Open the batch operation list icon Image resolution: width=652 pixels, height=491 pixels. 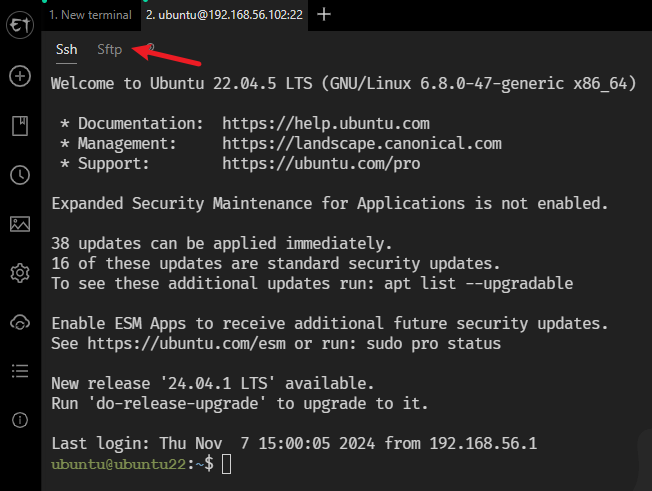(x=20, y=371)
